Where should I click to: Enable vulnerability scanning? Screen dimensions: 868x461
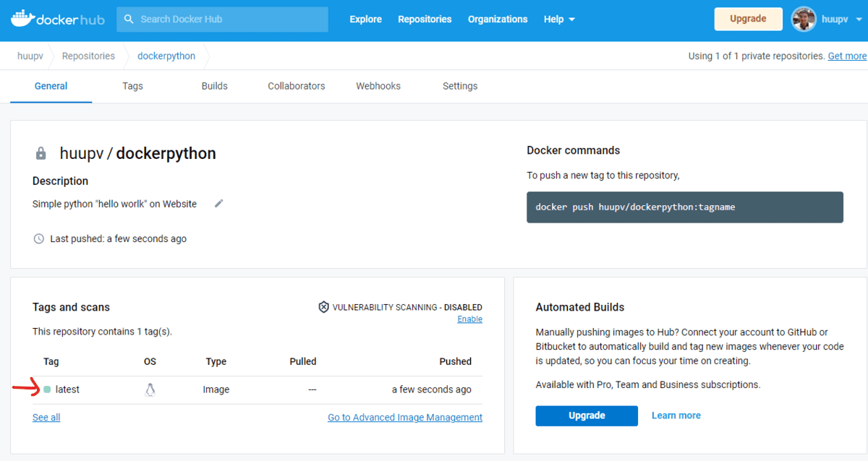469,319
